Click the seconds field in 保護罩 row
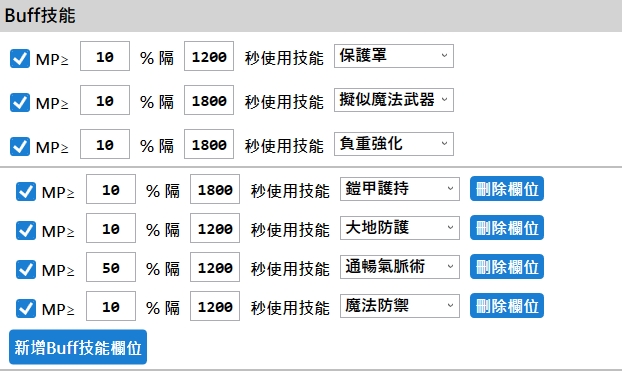622x371 pixels. pos(209,56)
